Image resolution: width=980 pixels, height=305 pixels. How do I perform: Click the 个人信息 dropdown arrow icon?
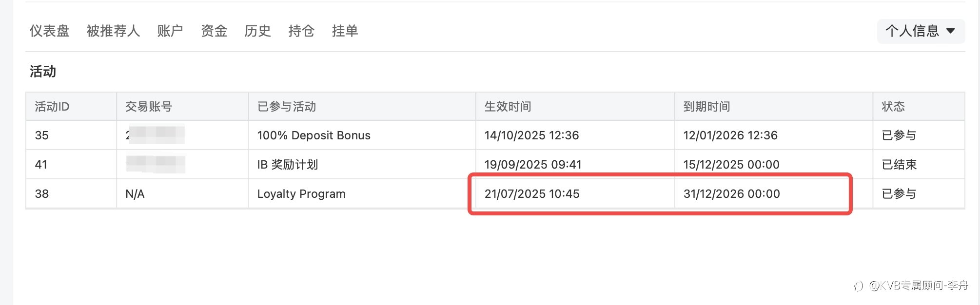[950, 31]
